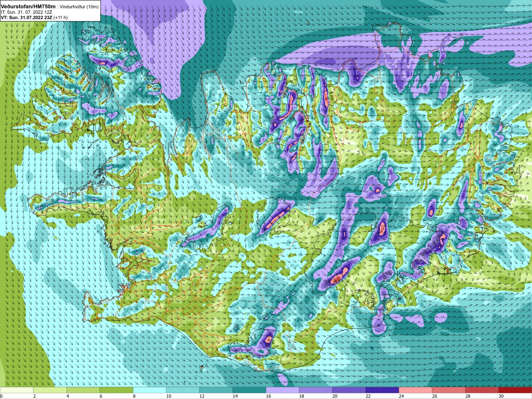Select the 18–20 purple legend swatch
This screenshot has height=399, width=532.
[x=316, y=390]
